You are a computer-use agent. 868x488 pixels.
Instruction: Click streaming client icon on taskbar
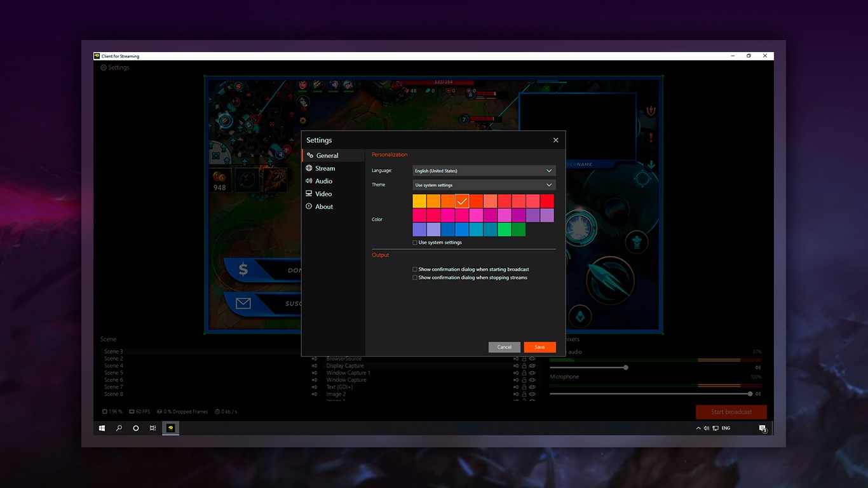(x=170, y=428)
